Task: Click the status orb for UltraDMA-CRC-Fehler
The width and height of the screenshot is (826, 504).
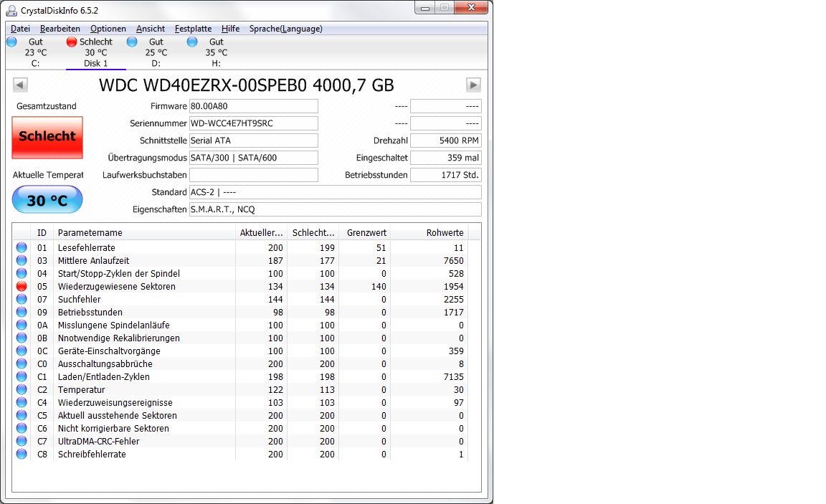Action: coord(22,441)
